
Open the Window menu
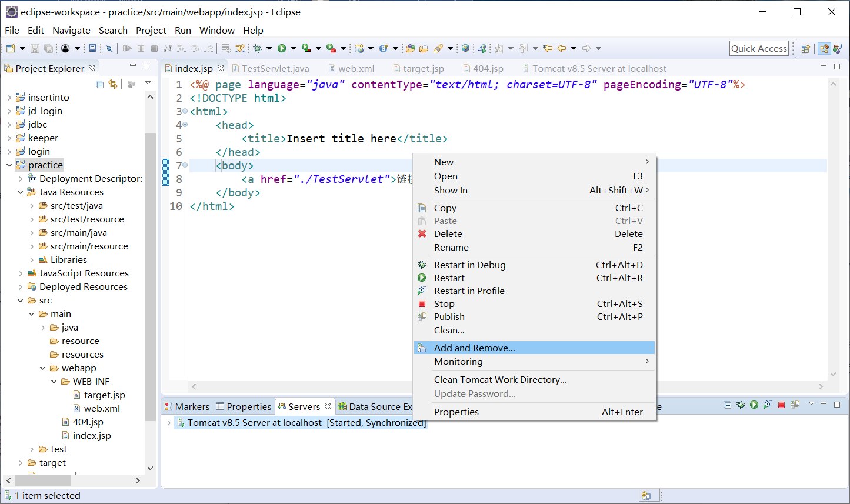pyautogui.click(x=217, y=30)
